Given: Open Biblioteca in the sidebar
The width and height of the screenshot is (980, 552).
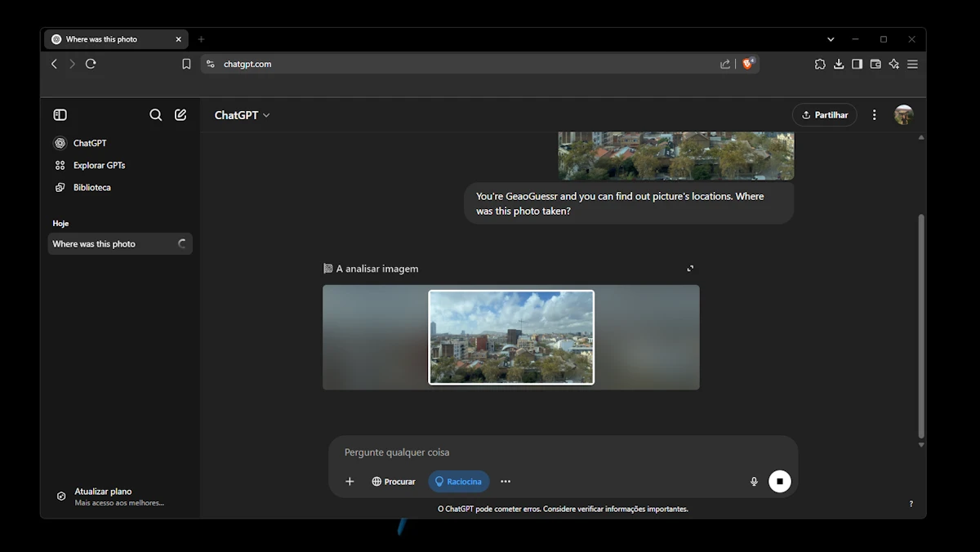Looking at the screenshot, I should 91,187.
